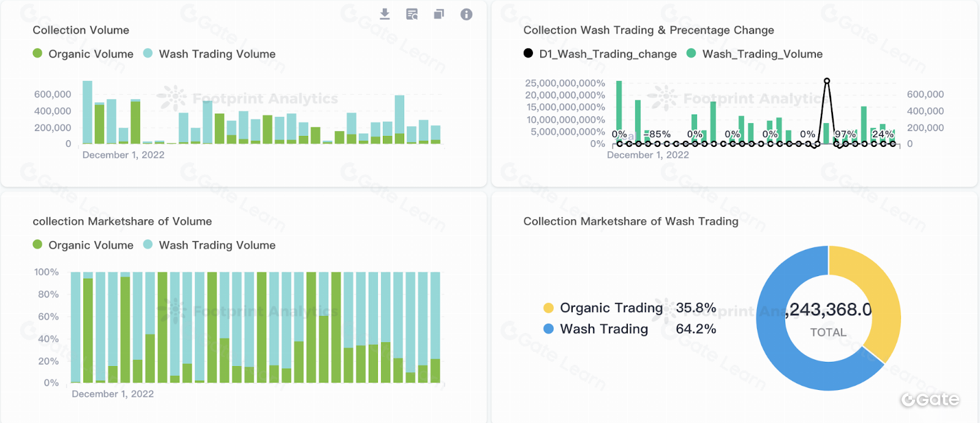This screenshot has width=980, height=423.
Task: Click Collection Marketshare of Wash Trading title
Action: click(630, 221)
